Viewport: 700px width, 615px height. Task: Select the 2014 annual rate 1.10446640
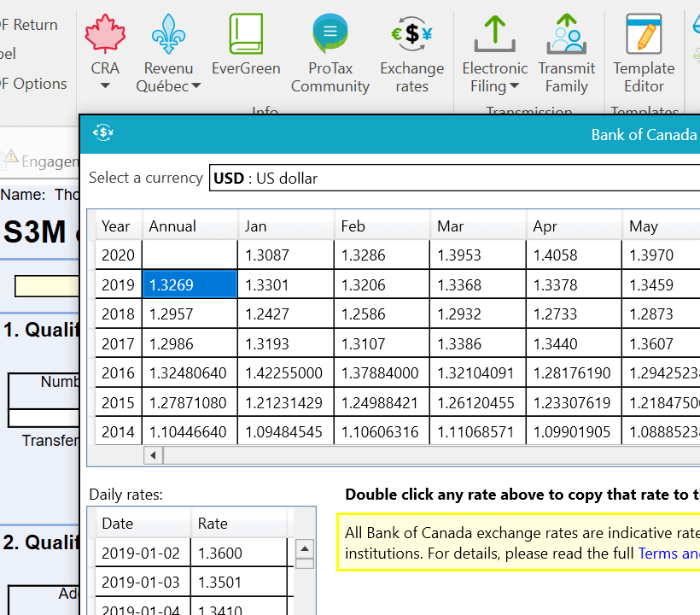point(190,431)
